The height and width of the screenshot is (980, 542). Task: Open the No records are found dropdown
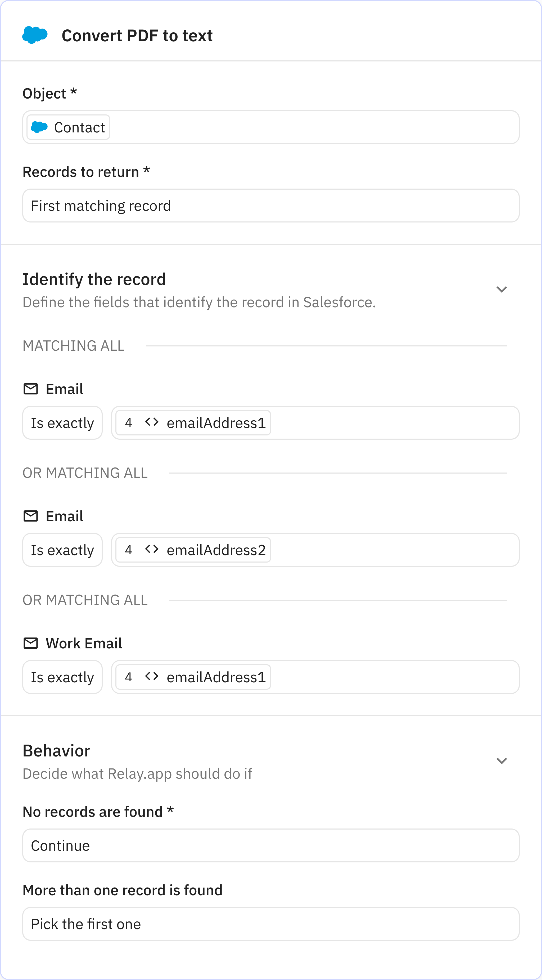pyautogui.click(x=271, y=845)
